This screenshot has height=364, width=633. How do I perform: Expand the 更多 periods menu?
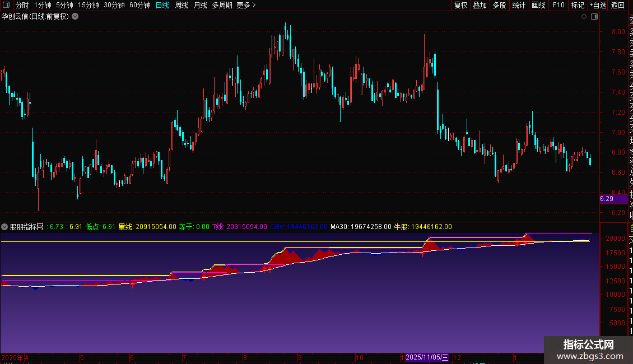coord(246,5)
